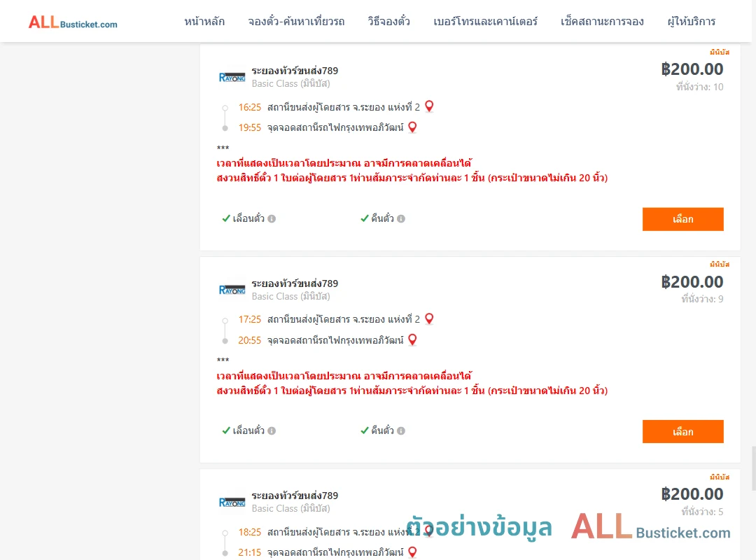Click info icon next to เลื่อนตั๋ว in 16:25 card
The image size is (756, 560).
point(272,218)
